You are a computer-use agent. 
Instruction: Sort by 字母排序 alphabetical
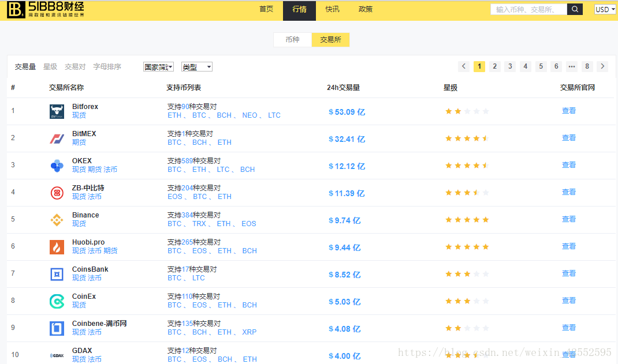coord(107,67)
